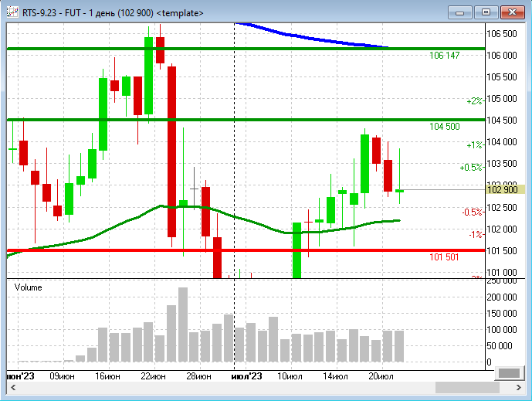Screen dimensions: 532x401
Task: Click the left arrow of horizontal scrollbar
Action: [13, 387]
